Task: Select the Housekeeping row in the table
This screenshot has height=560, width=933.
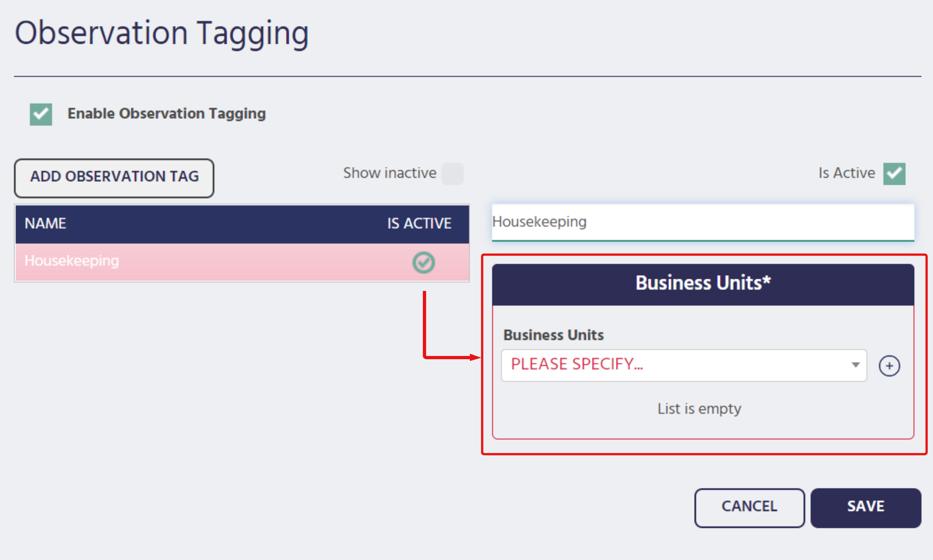Action: point(242,262)
